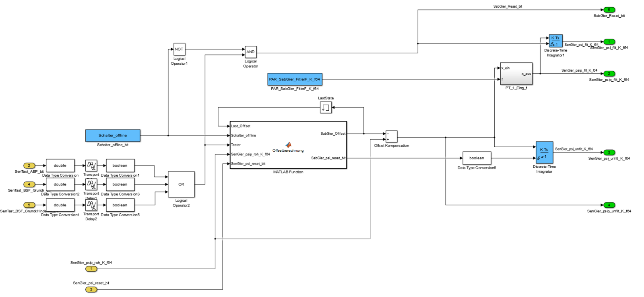
Task: Click the Data Type Conversion6 boolean block
Action: [x=477, y=158]
